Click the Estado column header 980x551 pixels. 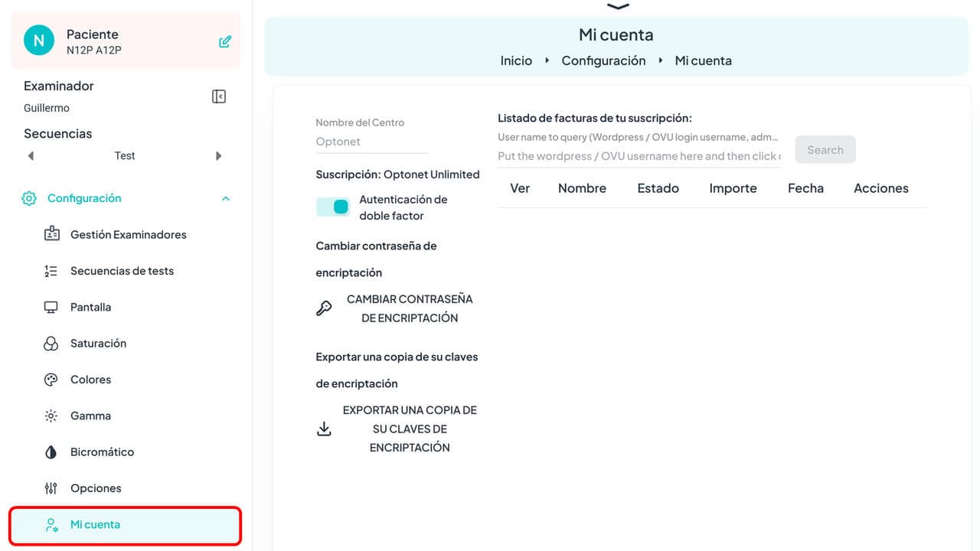(x=658, y=188)
